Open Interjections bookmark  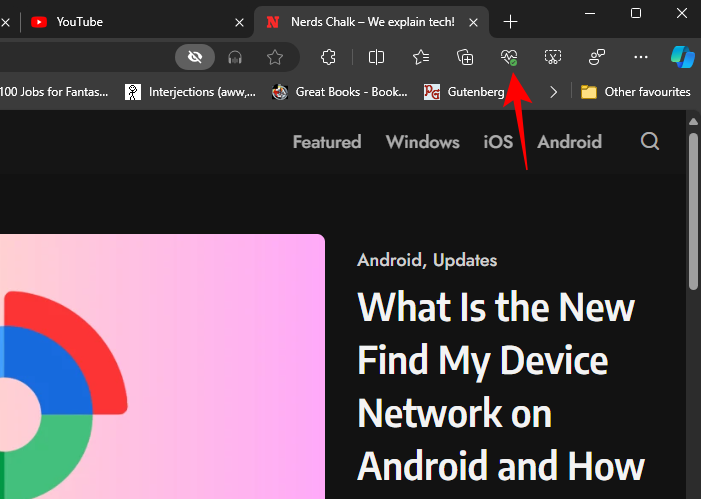(190, 92)
